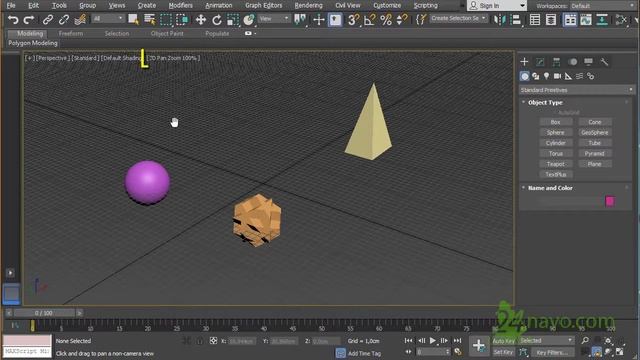This screenshot has width=640, height=360.
Task: Open the Hierarchy panel tab
Action: click(556, 62)
